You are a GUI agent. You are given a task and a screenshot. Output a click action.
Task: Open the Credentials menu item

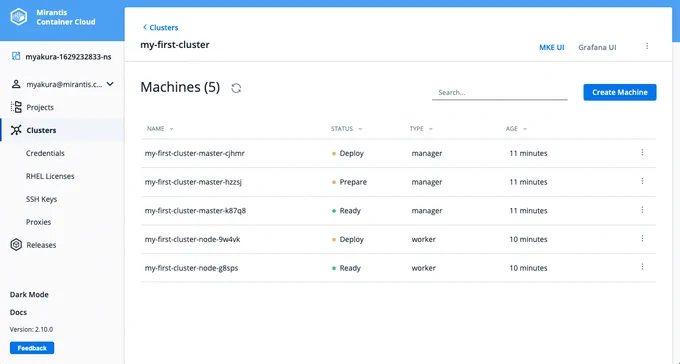point(45,153)
